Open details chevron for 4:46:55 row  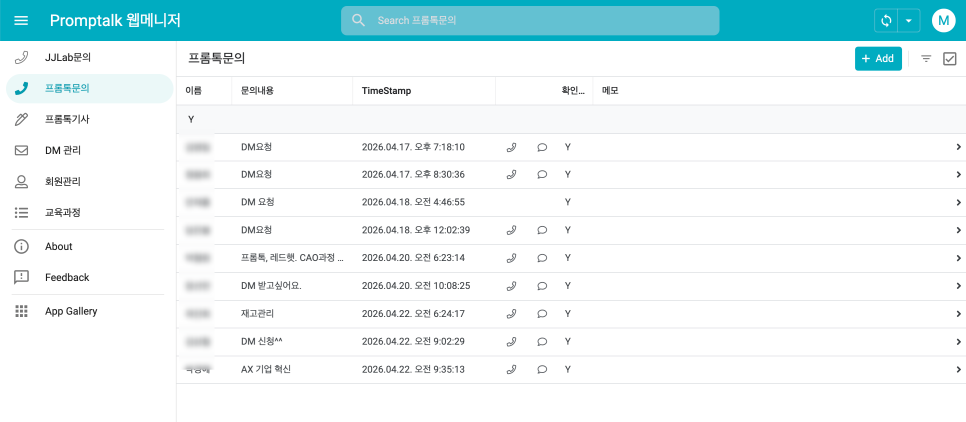tap(958, 202)
